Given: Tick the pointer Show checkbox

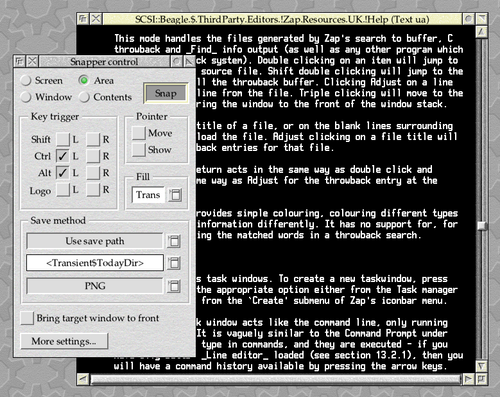Looking at the screenshot, I should click(138, 150).
